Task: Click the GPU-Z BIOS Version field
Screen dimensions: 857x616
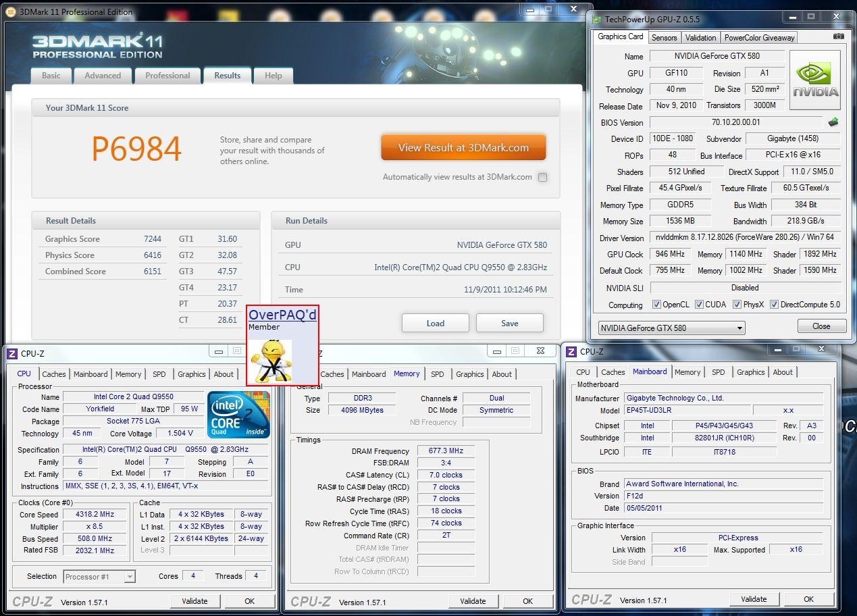Action: point(735,122)
